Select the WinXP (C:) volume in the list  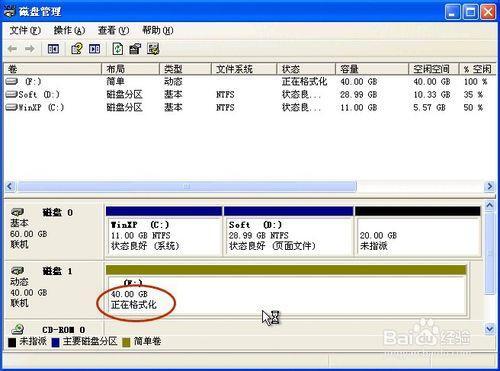pyautogui.click(x=41, y=107)
